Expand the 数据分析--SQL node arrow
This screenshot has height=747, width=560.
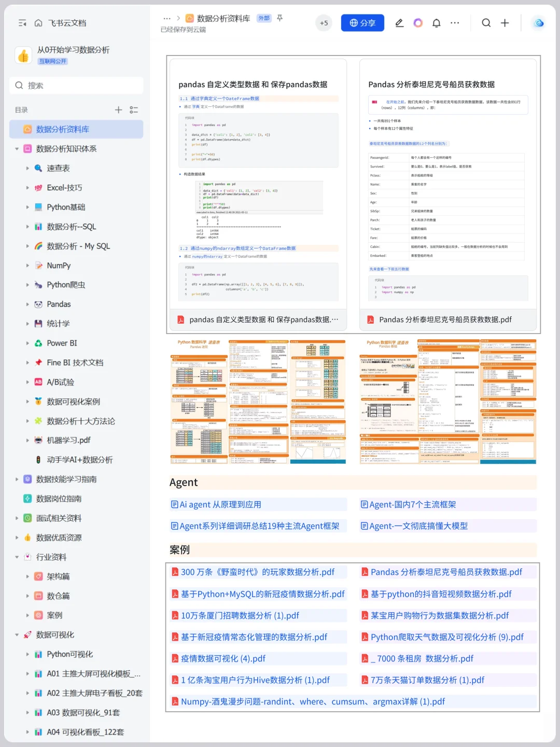[x=27, y=227]
